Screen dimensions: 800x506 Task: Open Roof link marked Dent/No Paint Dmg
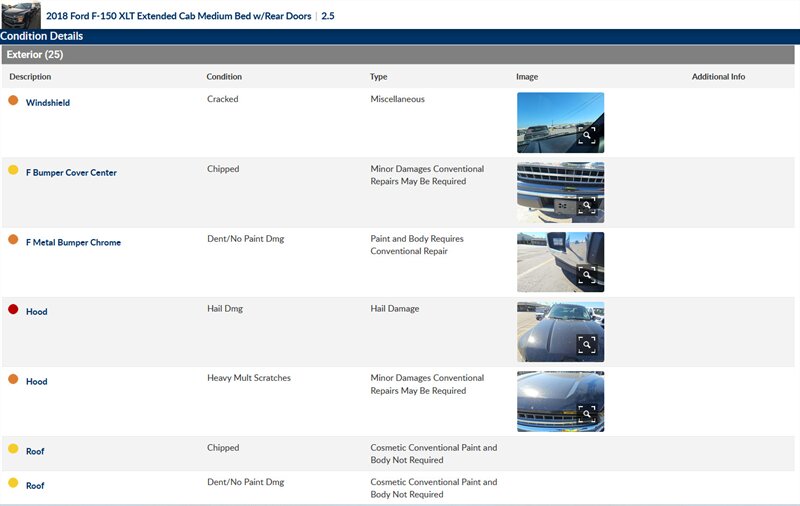tap(35, 486)
